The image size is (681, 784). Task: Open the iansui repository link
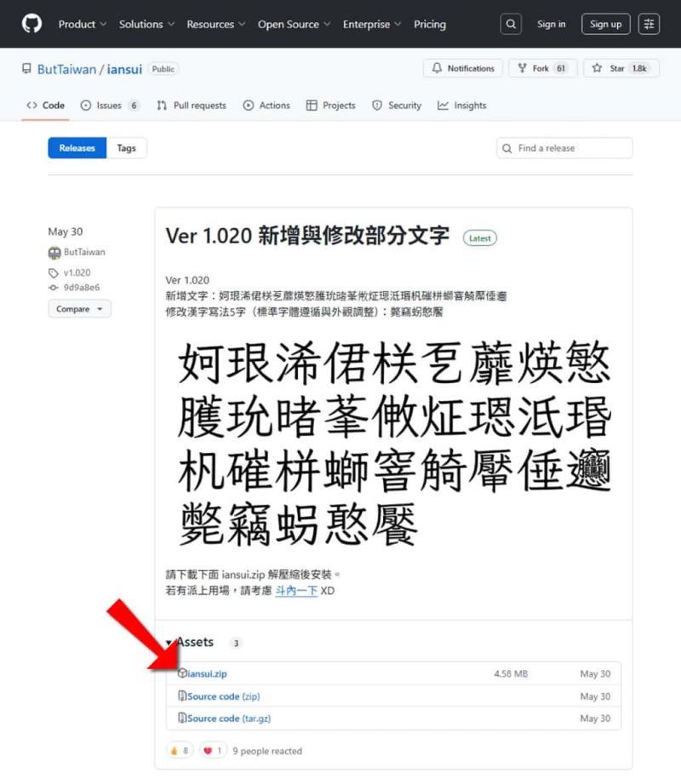(x=124, y=69)
